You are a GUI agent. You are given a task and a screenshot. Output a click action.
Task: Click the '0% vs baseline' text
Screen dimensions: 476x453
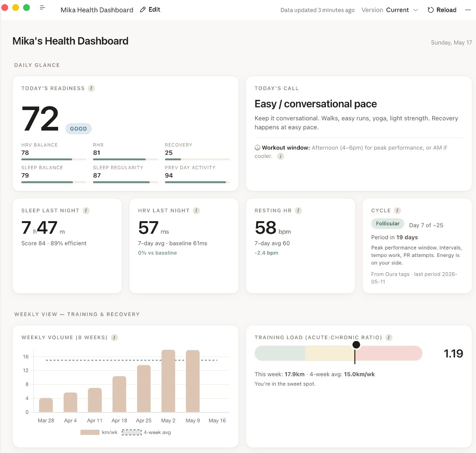click(x=157, y=253)
